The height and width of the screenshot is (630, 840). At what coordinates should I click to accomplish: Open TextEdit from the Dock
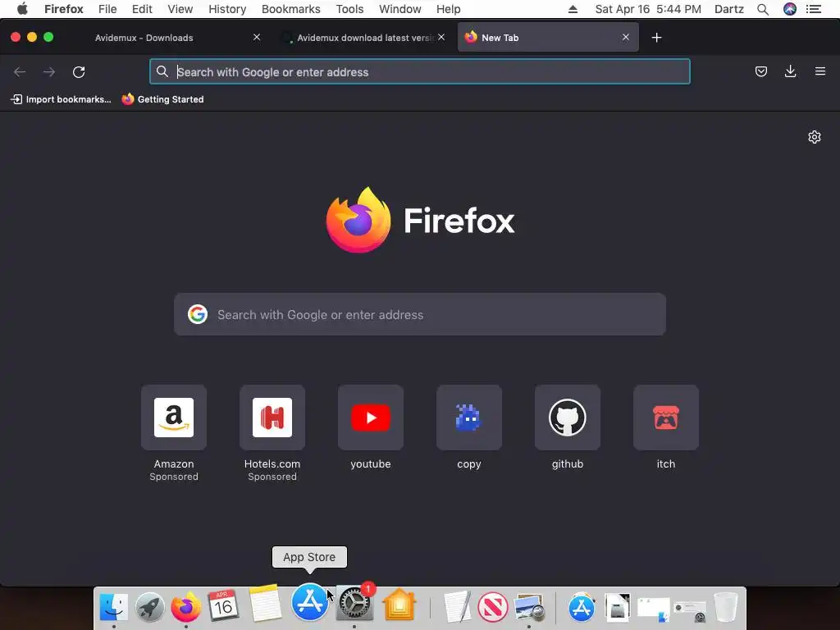pos(458,608)
